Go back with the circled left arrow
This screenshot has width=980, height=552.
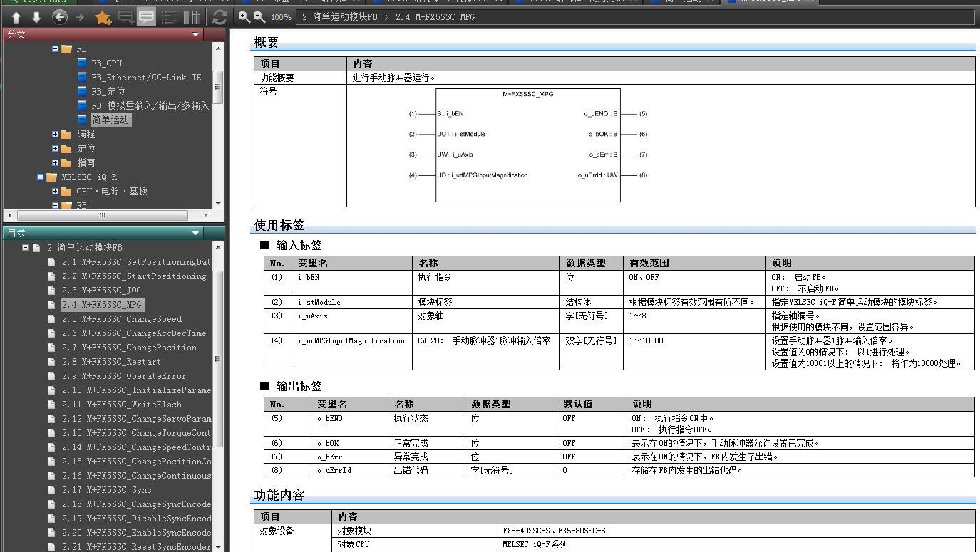[60, 17]
